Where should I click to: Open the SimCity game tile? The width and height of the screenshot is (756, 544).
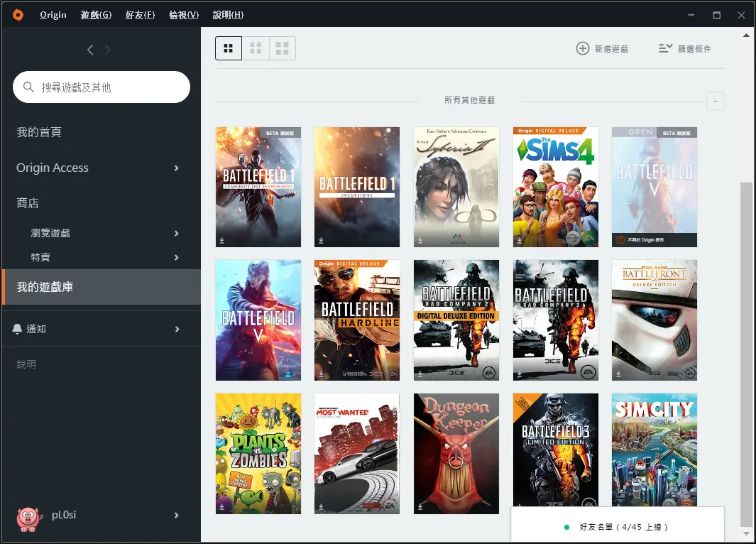(654, 450)
